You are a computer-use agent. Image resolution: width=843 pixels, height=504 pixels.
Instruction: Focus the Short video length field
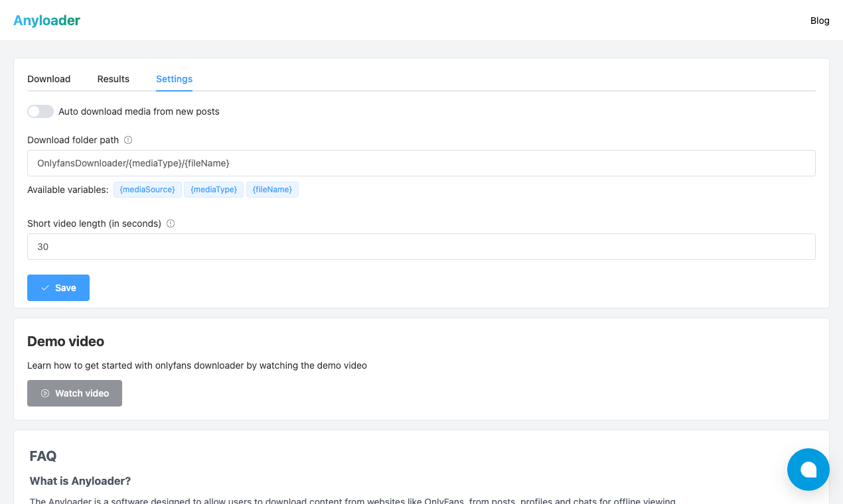[x=421, y=247]
